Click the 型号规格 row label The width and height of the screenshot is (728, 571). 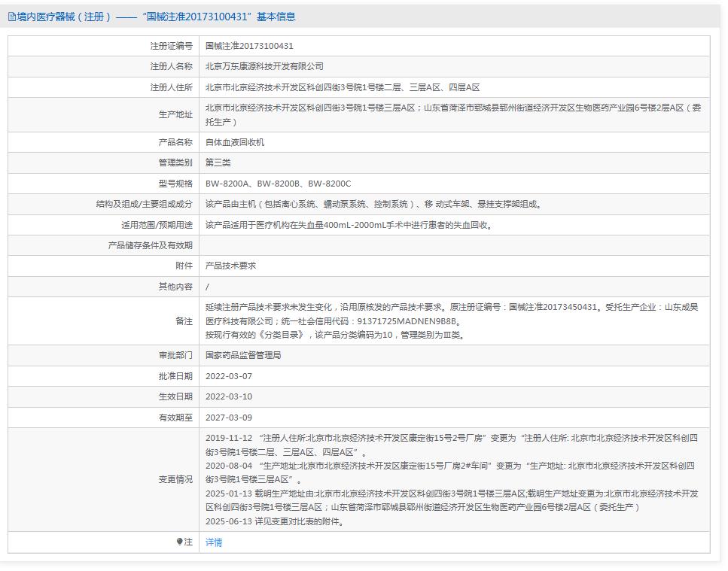point(175,184)
